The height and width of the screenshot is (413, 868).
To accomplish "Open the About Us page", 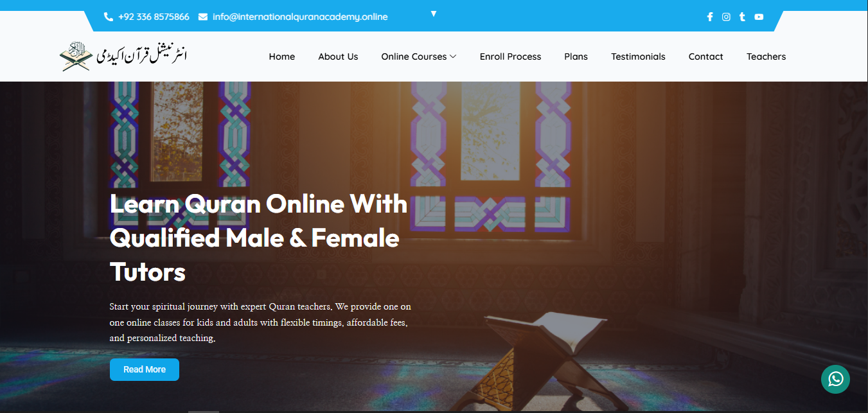I will coord(338,57).
